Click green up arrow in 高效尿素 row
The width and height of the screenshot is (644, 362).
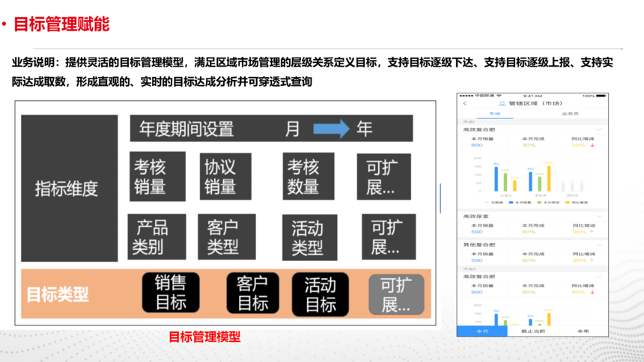[592, 232]
